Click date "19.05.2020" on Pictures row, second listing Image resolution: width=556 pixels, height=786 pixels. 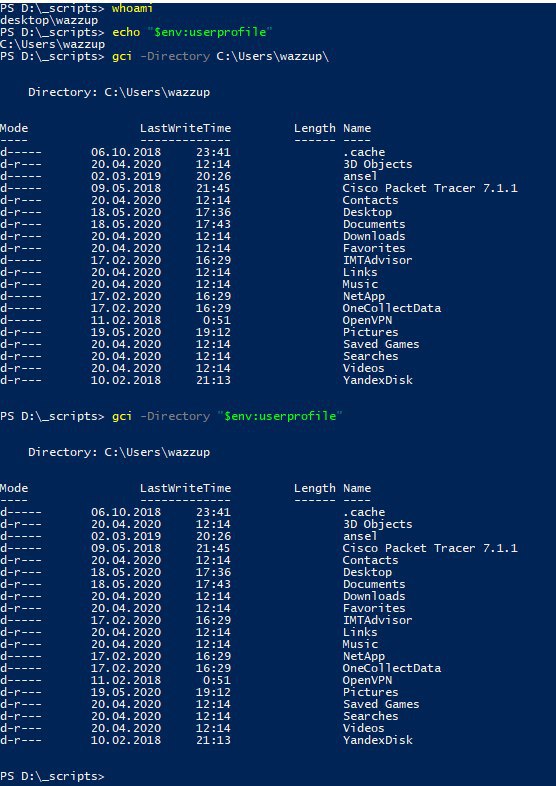tap(126, 693)
